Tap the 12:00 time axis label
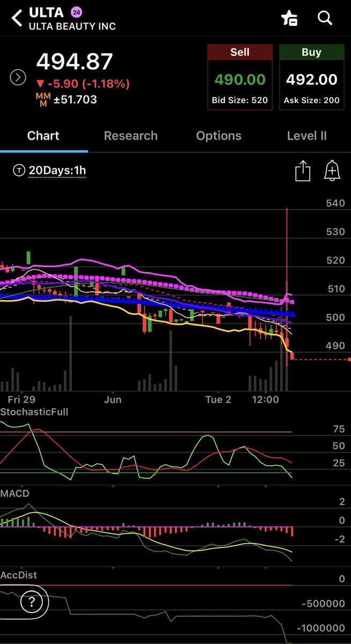Screen dimensions: 351x644 click(265, 400)
